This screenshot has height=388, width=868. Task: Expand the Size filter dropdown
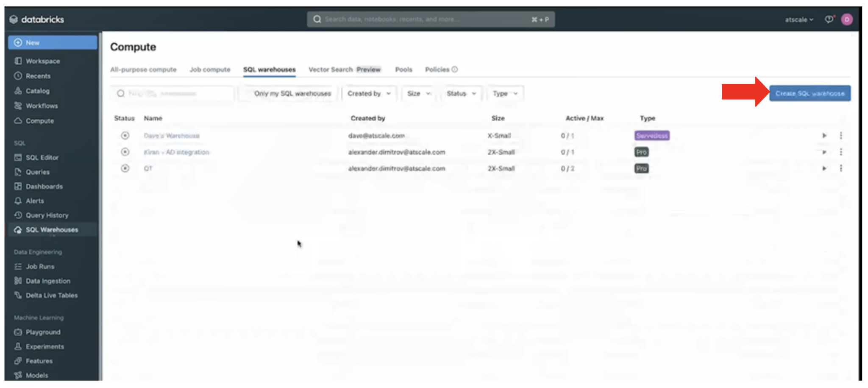pos(417,93)
